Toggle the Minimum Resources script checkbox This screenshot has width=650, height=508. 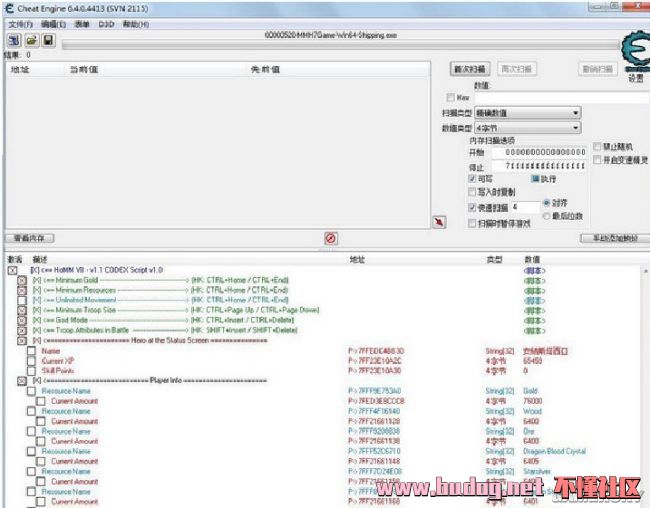(22, 290)
